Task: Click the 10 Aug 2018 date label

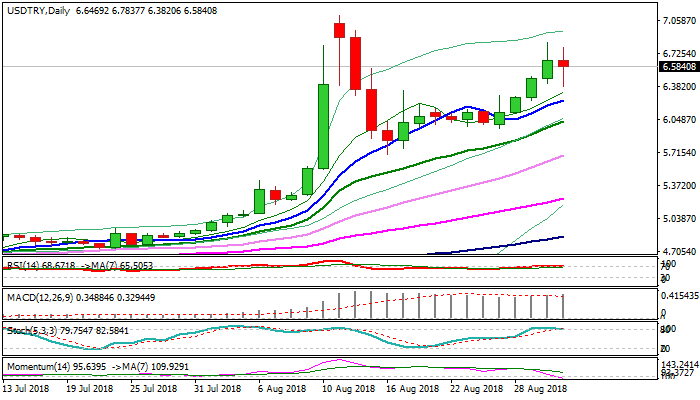Action: coord(349,388)
